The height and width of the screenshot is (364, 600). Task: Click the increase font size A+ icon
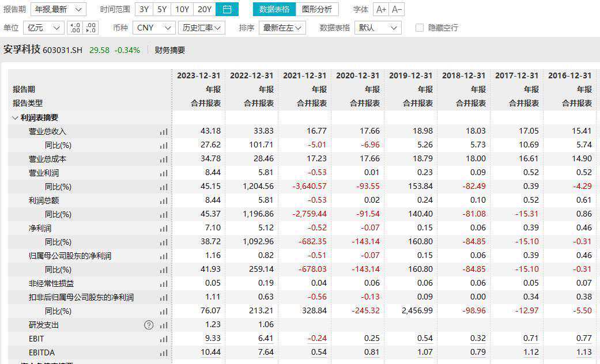380,9
